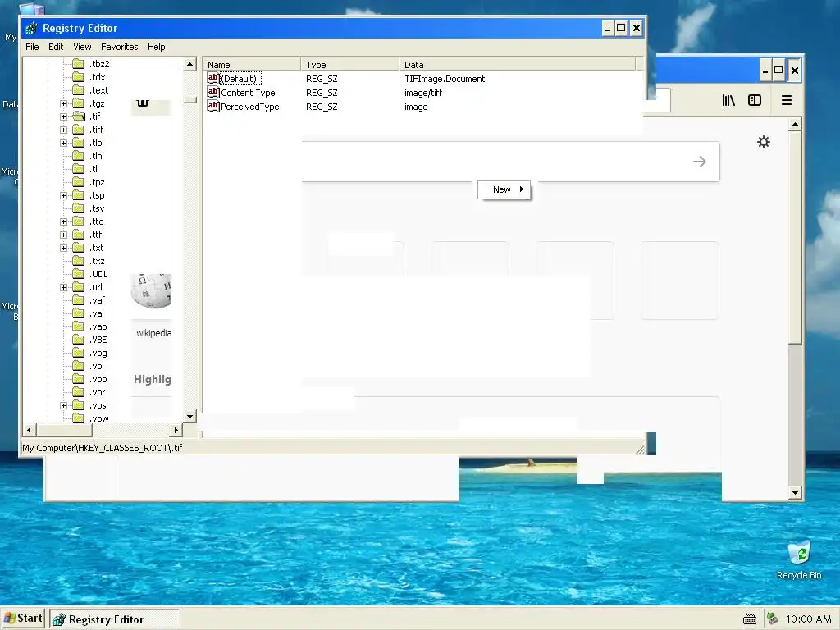Select the .vbr tree item

(x=98, y=392)
